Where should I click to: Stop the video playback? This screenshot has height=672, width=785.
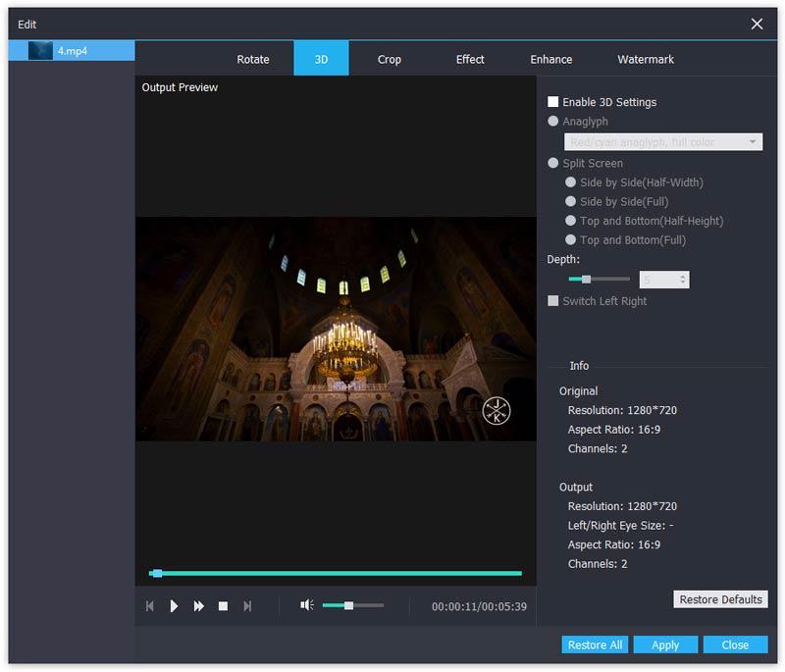click(x=223, y=606)
